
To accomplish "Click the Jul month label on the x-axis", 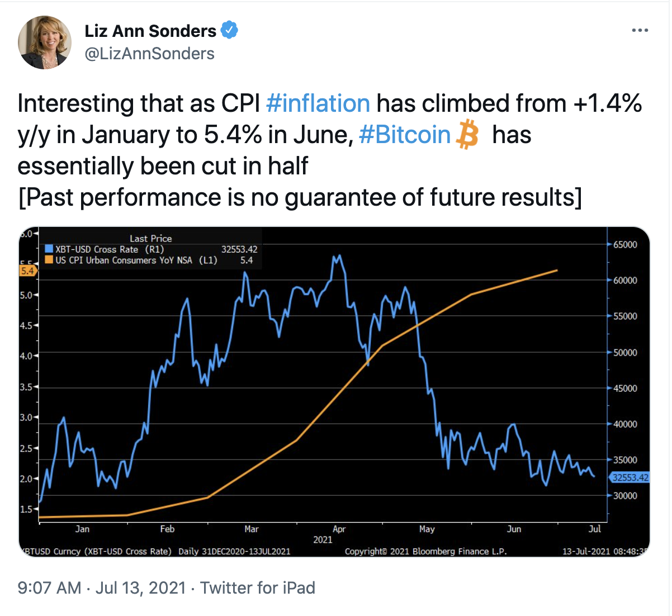I will pyautogui.click(x=594, y=529).
